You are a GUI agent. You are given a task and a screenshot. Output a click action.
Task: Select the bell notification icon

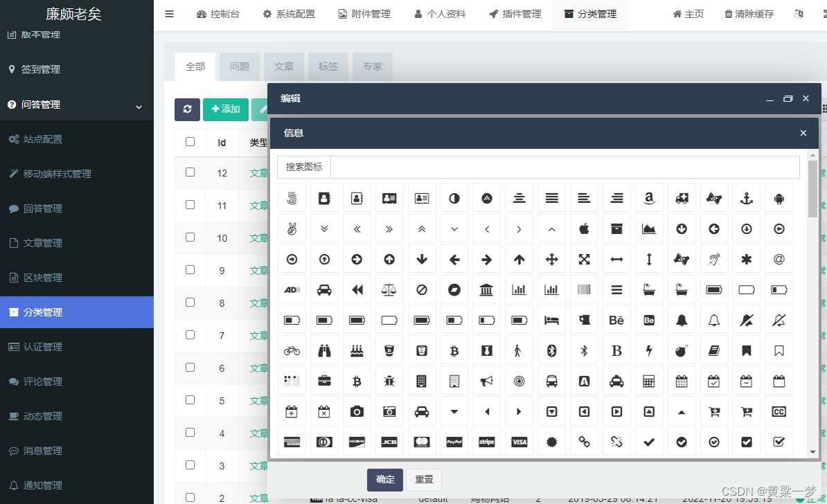pyautogui.click(x=682, y=319)
